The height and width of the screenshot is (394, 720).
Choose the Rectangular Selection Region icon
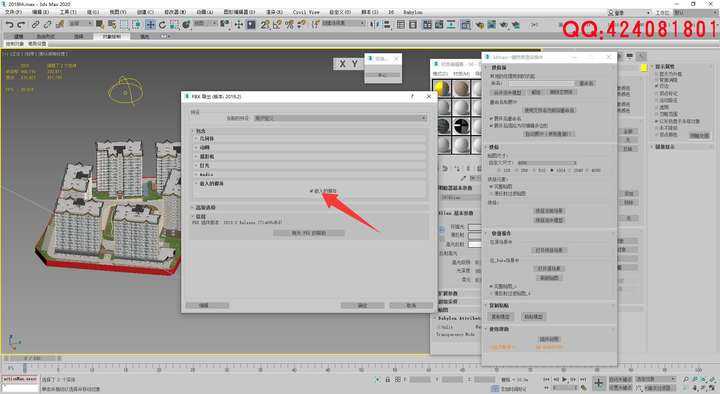pos(124,25)
